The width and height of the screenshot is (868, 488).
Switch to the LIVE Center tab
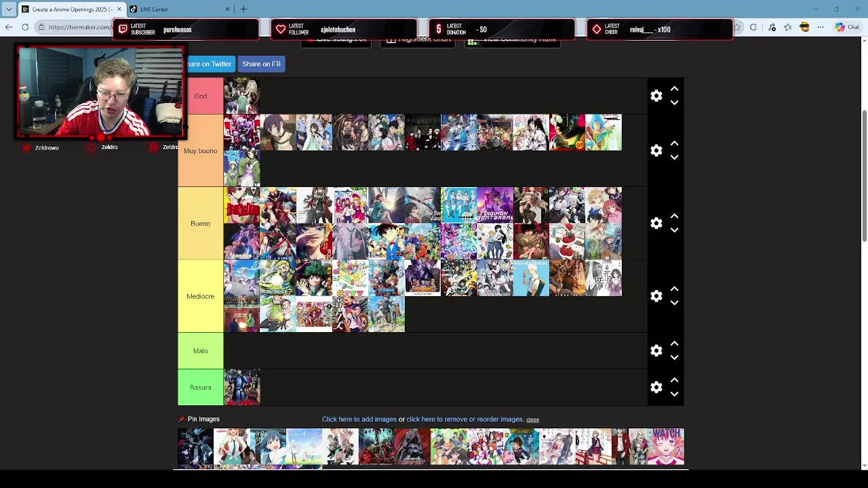180,9
